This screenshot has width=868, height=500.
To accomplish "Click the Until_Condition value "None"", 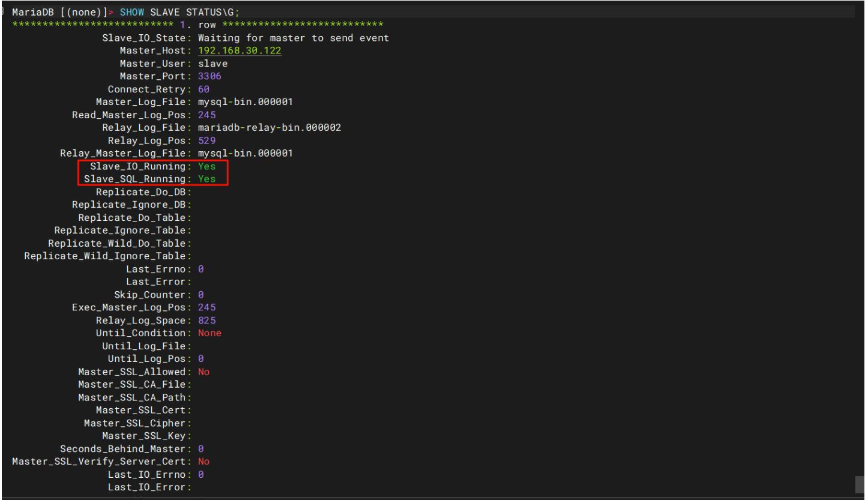I will (209, 333).
